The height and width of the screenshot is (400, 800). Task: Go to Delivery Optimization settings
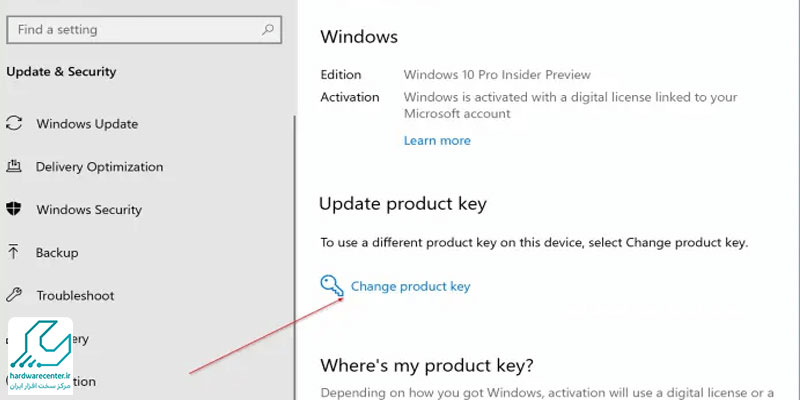tap(99, 167)
